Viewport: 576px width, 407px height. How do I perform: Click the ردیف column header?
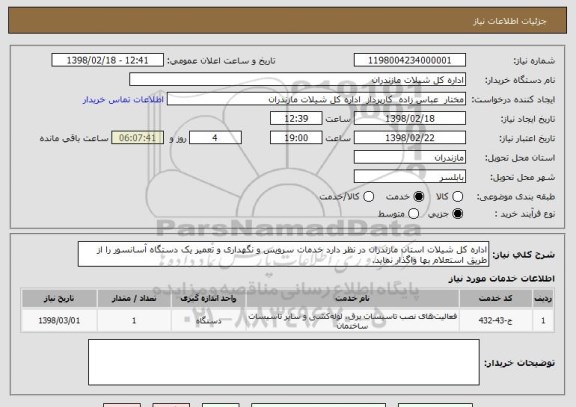[543, 298]
